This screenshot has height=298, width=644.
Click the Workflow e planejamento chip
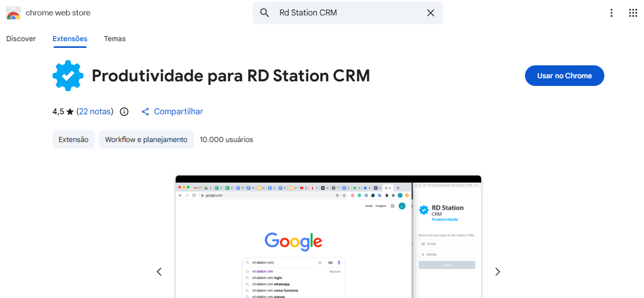pos(146,139)
